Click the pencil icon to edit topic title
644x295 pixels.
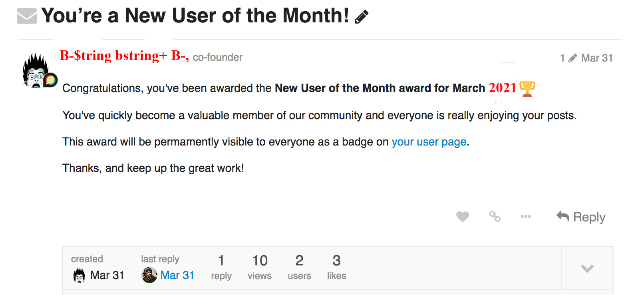[x=362, y=17]
